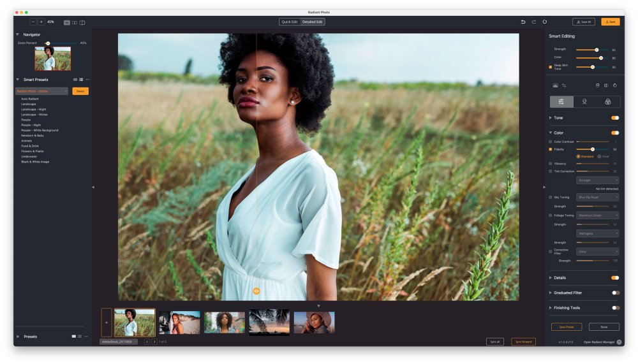
Task: Switch Presets panel to list view icon
Action: (80, 337)
